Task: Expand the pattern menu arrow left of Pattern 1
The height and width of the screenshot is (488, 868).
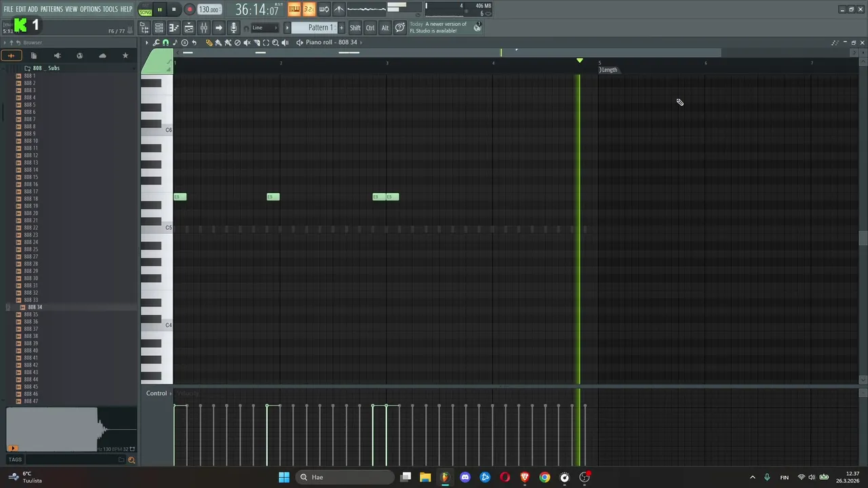Action: pos(287,28)
